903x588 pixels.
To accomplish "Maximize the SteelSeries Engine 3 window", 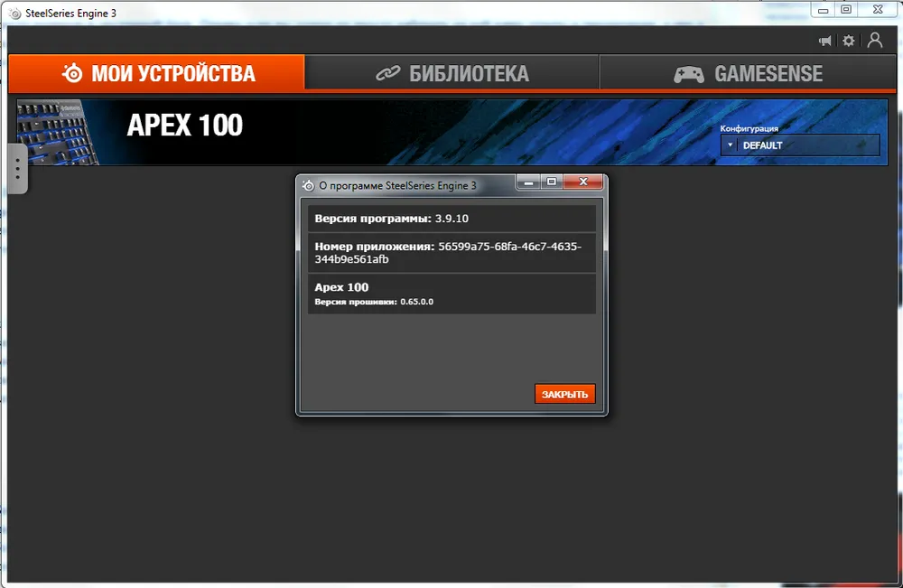I will coord(846,9).
